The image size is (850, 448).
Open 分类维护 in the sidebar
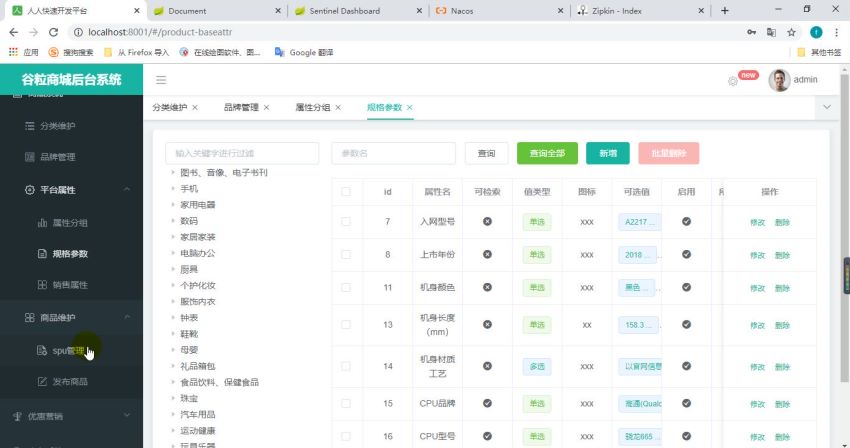pyautogui.click(x=57, y=126)
